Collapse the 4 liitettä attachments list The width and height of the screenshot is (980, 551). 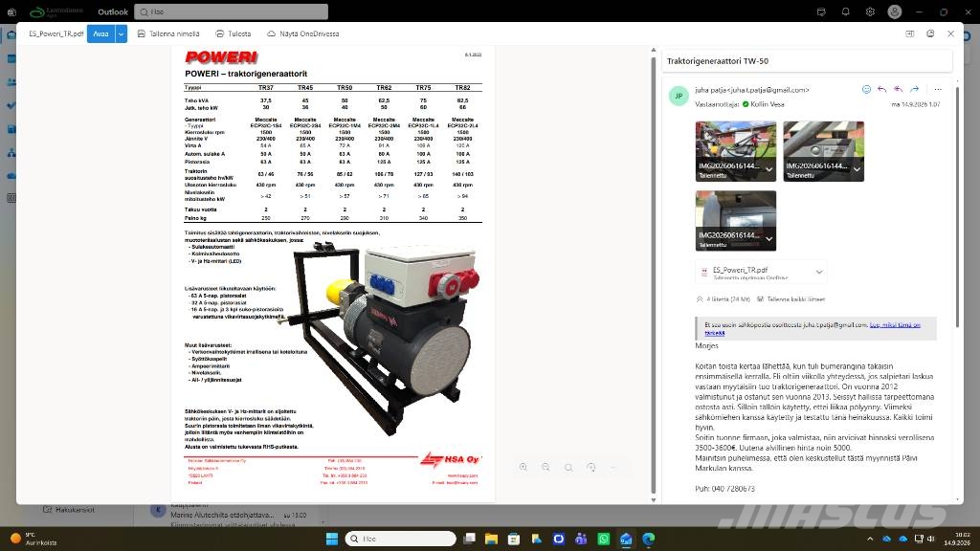pyautogui.click(x=724, y=299)
